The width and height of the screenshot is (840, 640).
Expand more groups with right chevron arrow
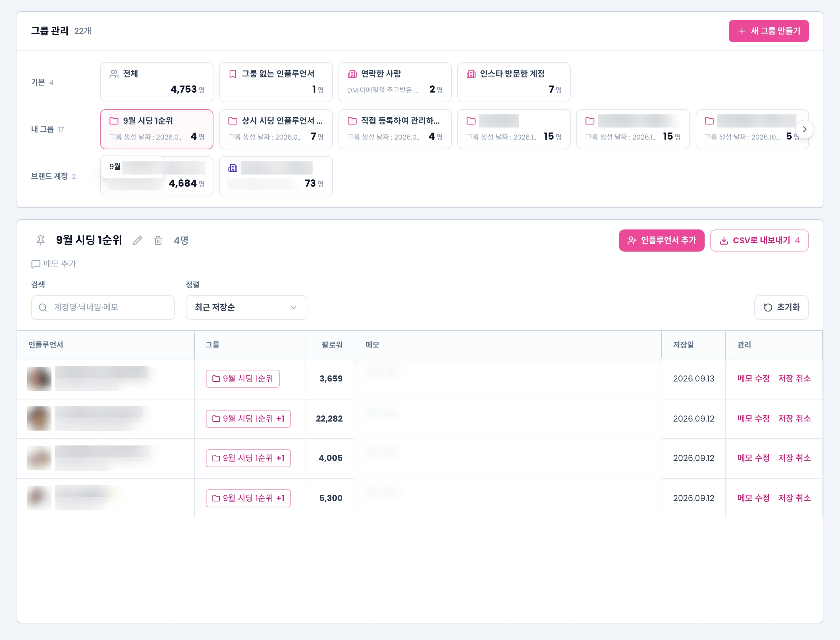click(x=804, y=129)
